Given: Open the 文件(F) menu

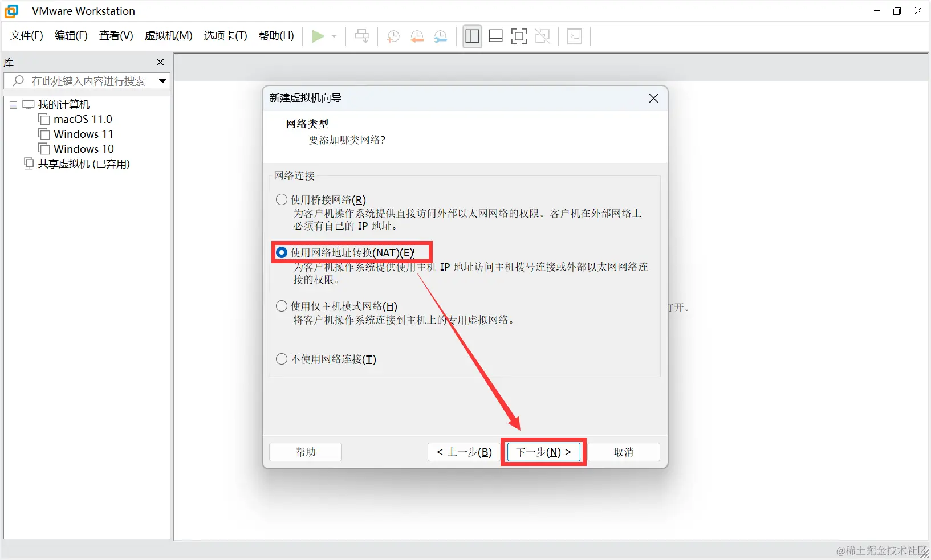Looking at the screenshot, I should [27, 36].
